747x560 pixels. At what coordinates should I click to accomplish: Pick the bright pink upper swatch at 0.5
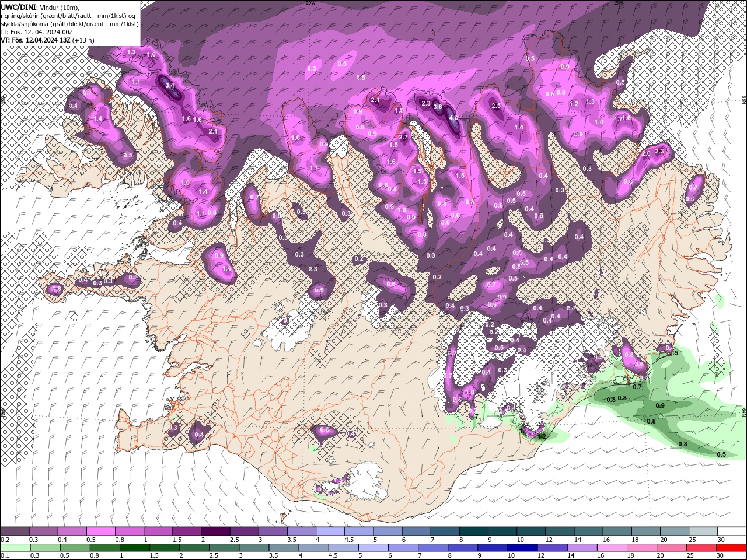(100, 531)
